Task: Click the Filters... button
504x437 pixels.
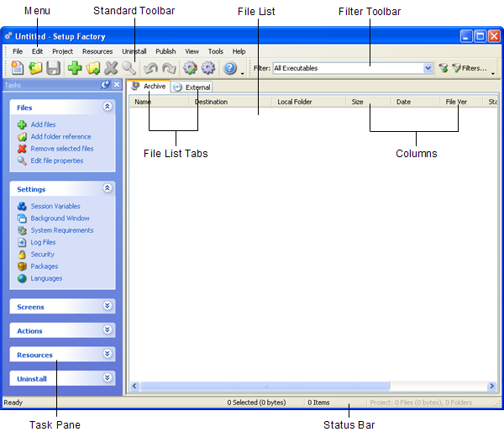Action: (469, 68)
